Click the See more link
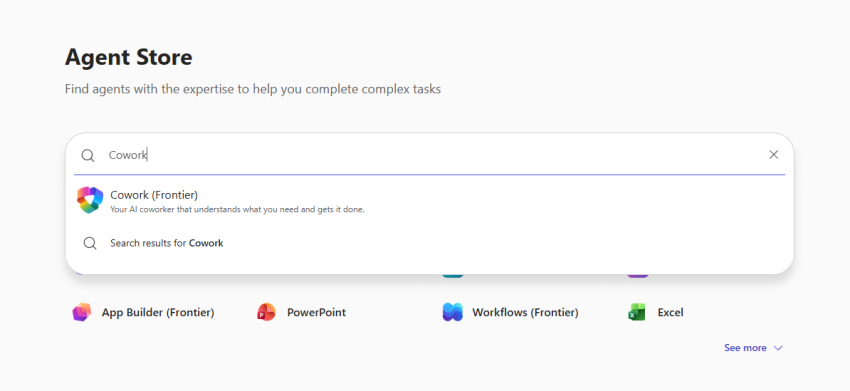The image size is (850, 391). [745, 348]
